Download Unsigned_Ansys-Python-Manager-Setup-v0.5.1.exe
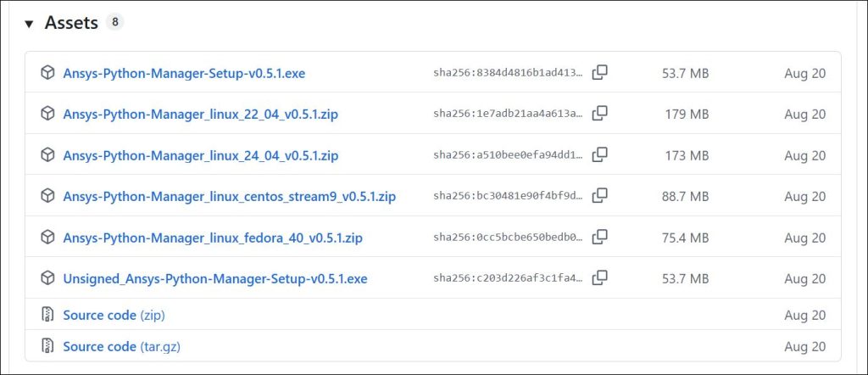 click(215, 278)
